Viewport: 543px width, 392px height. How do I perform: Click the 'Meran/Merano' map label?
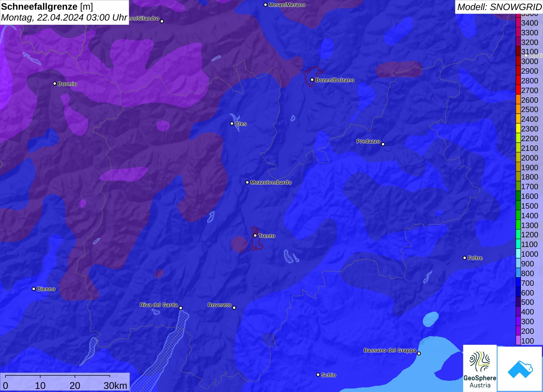tap(287, 5)
